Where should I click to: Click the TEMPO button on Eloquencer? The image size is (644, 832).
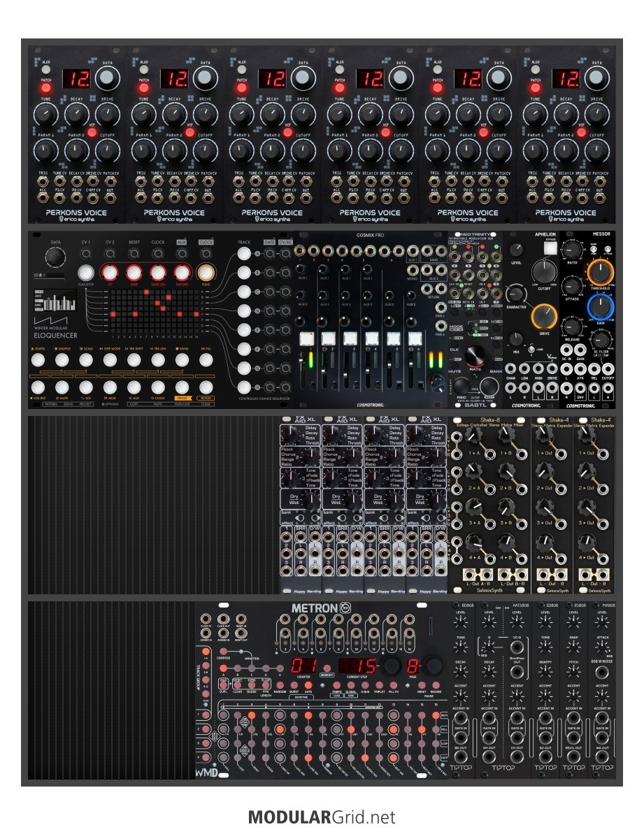(38, 360)
